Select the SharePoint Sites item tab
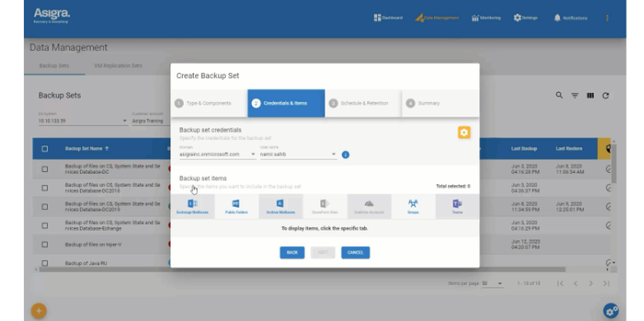 point(325,206)
